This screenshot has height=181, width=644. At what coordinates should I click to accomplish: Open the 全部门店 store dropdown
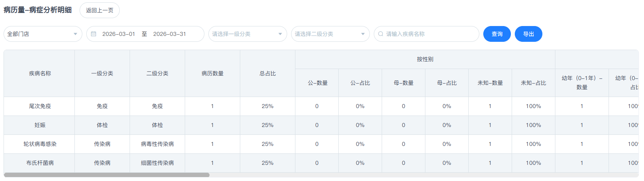(43, 34)
